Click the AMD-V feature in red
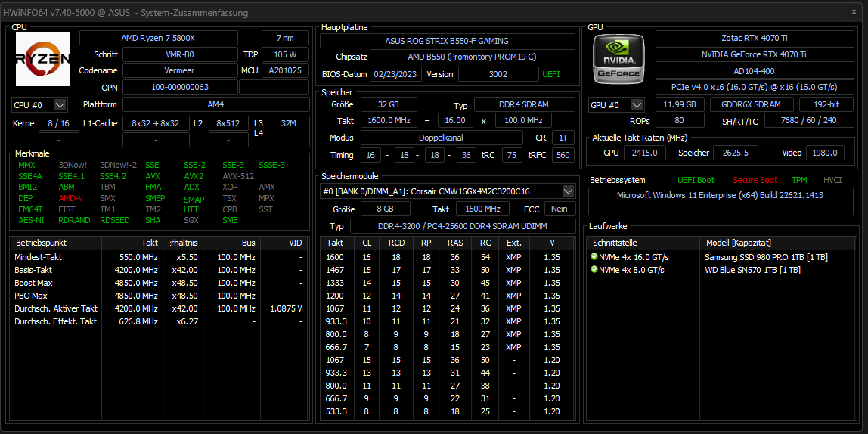Image resolution: width=868 pixels, height=434 pixels. pos(71,198)
